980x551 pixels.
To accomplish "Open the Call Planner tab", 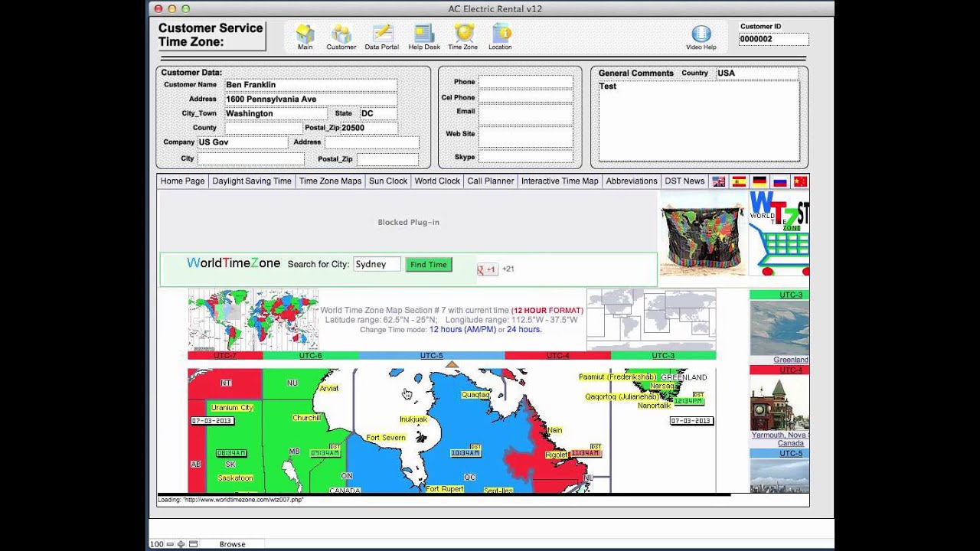I will (x=491, y=181).
